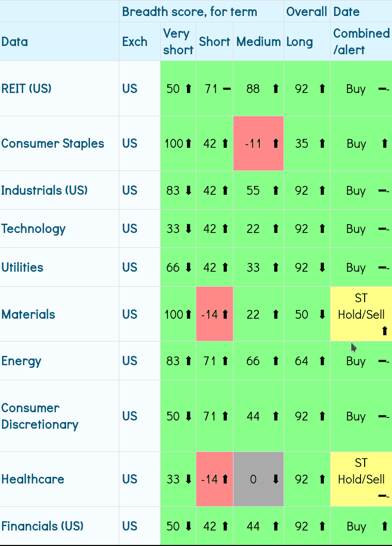The width and height of the screenshot is (392, 546).
Task: Click the down arrow in Utilities long score cell
Action: [322, 268]
